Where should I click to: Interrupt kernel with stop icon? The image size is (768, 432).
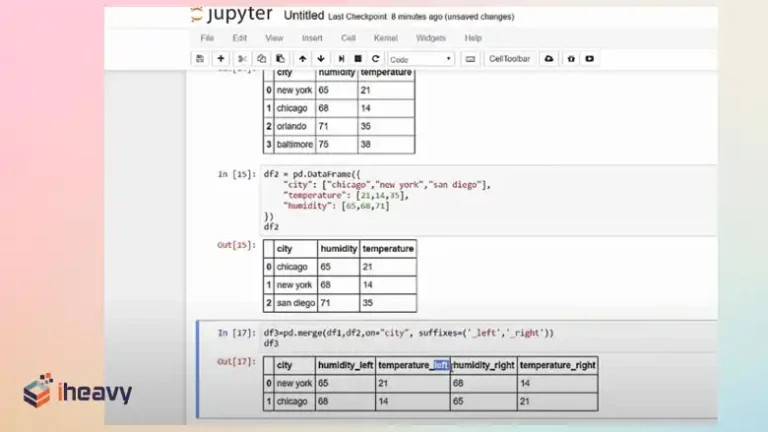click(359, 59)
